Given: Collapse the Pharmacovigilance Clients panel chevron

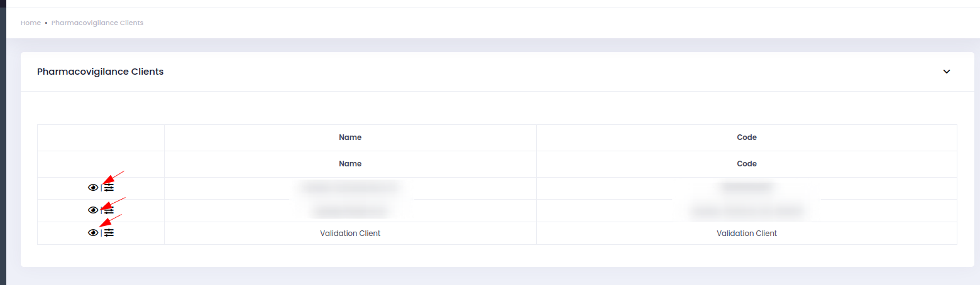Looking at the screenshot, I should tap(947, 72).
